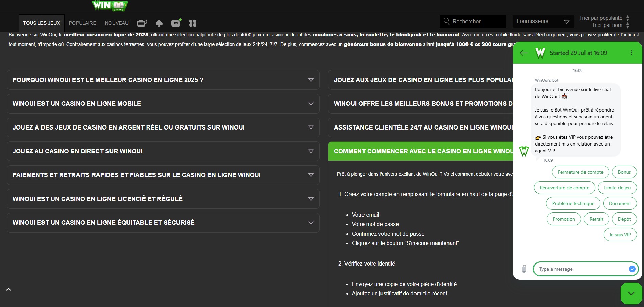The width and height of the screenshot is (644, 307).
Task: Collapse the green 'Comment commencer avec le casino' section
Action: click(x=421, y=151)
